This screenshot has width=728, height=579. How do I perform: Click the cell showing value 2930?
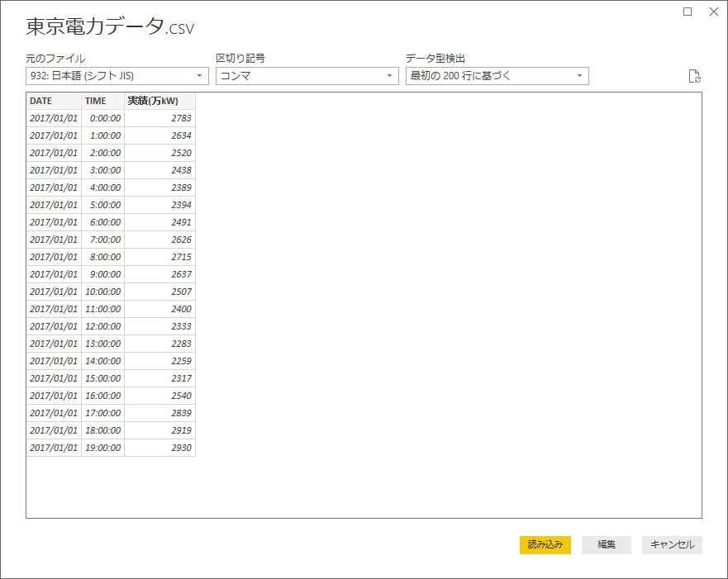(159, 448)
